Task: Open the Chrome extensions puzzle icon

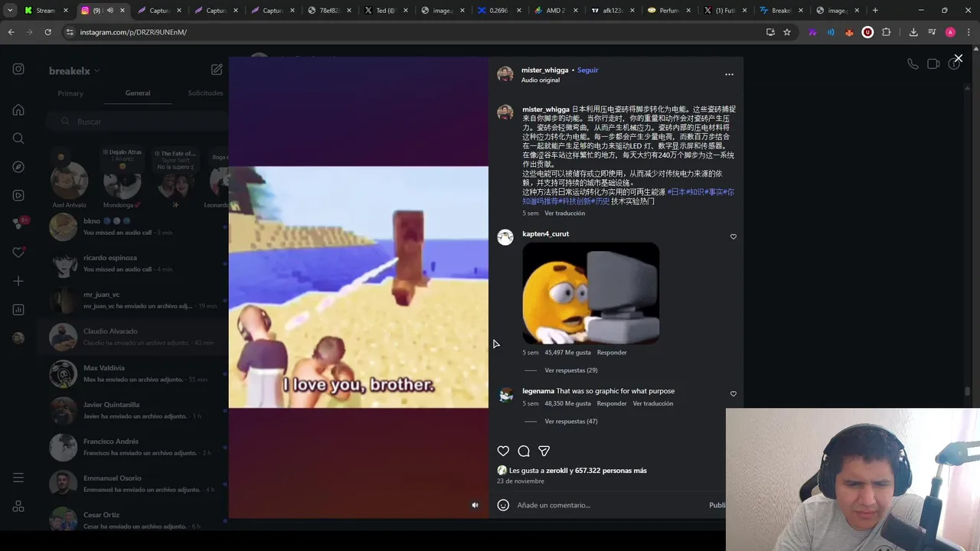Action: 886,32
